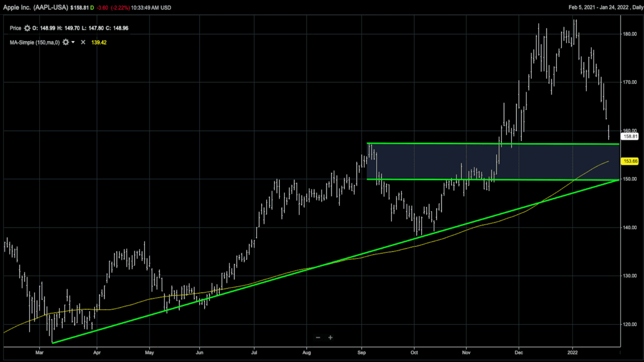This screenshot has height=362, width=644.
Task: Select the 158.81 current price tag
Action: pyautogui.click(x=630, y=136)
